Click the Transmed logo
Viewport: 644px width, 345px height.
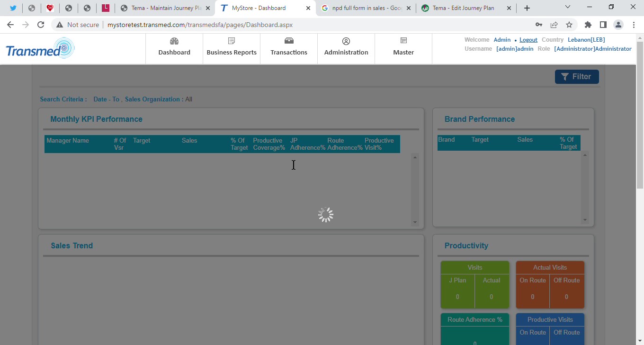pos(40,49)
